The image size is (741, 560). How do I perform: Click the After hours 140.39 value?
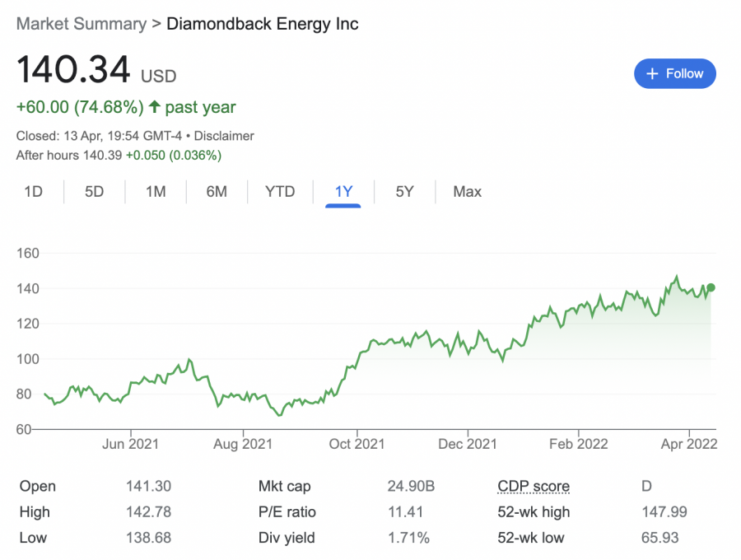pos(103,156)
